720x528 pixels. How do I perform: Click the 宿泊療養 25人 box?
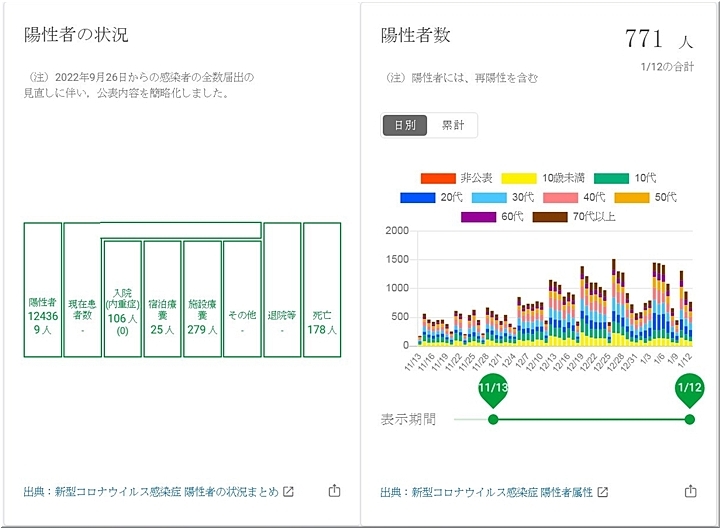pyautogui.click(x=162, y=298)
